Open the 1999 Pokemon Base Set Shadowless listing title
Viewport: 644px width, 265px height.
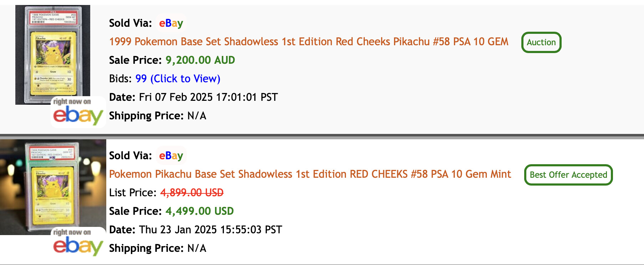coord(308,42)
